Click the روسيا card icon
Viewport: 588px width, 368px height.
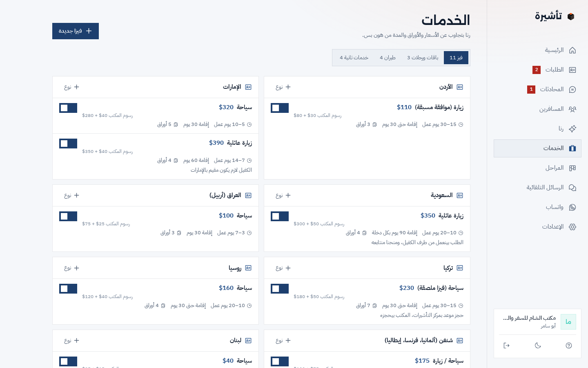[248, 268]
